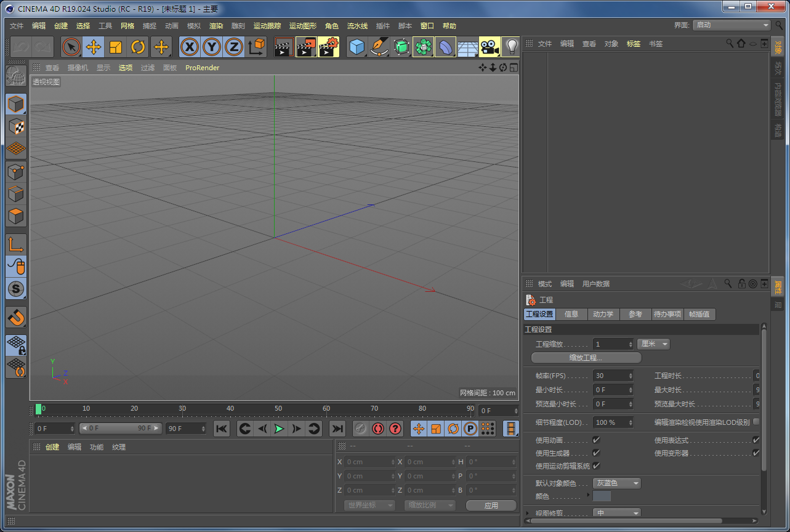Add a Camera object
Viewport: 790px width, 532px height.
pos(489,47)
